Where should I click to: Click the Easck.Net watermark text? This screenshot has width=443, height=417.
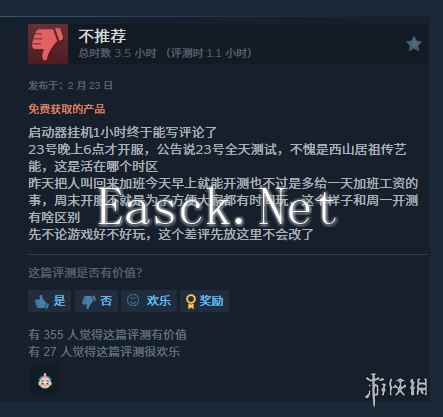(217, 207)
